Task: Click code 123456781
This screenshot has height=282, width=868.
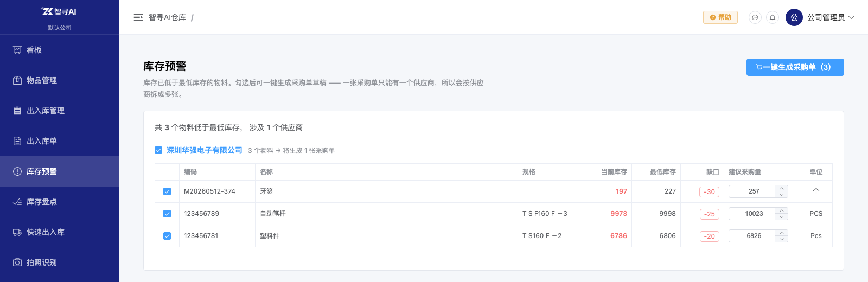Action: pyautogui.click(x=201, y=236)
